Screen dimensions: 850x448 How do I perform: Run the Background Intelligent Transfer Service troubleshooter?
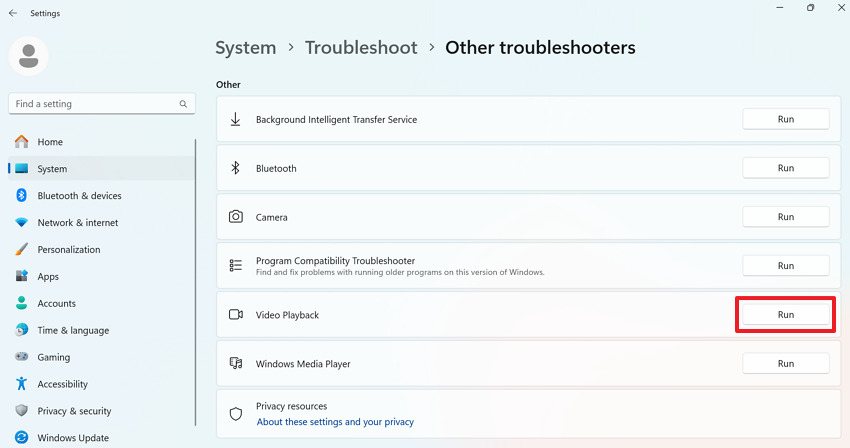click(x=785, y=119)
